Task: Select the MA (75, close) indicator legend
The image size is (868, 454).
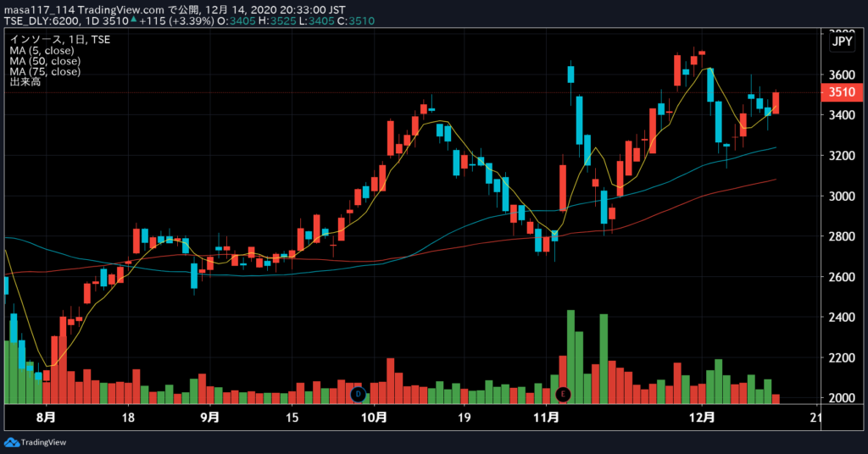Action: point(45,71)
